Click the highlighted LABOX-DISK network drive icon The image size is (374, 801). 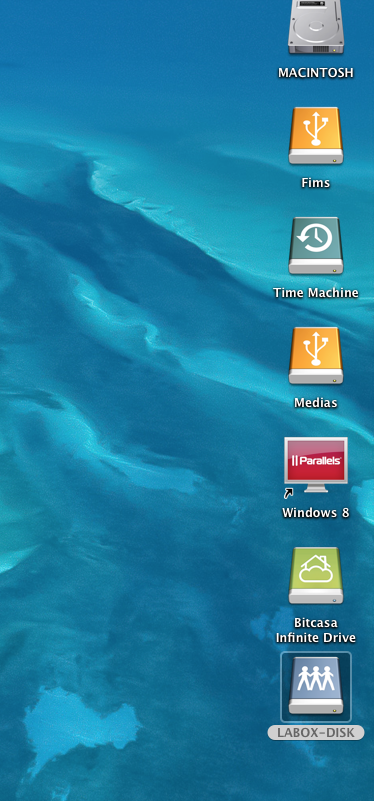316,686
